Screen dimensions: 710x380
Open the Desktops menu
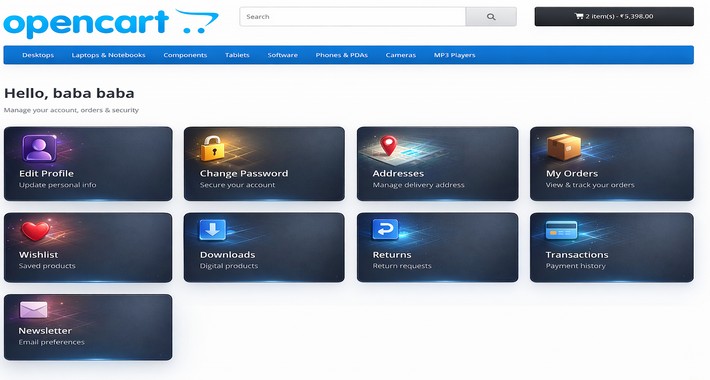click(38, 55)
